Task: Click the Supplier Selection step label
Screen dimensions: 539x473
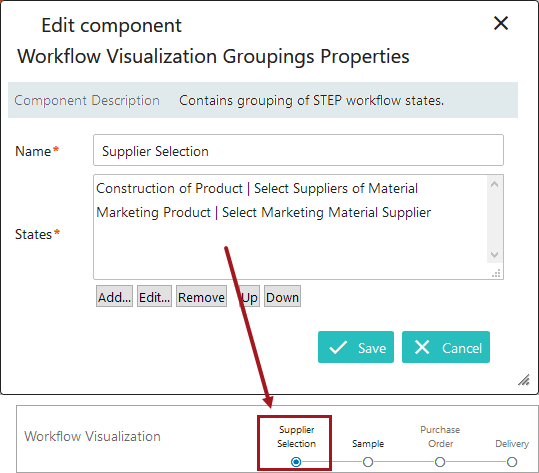Action: pos(296,437)
